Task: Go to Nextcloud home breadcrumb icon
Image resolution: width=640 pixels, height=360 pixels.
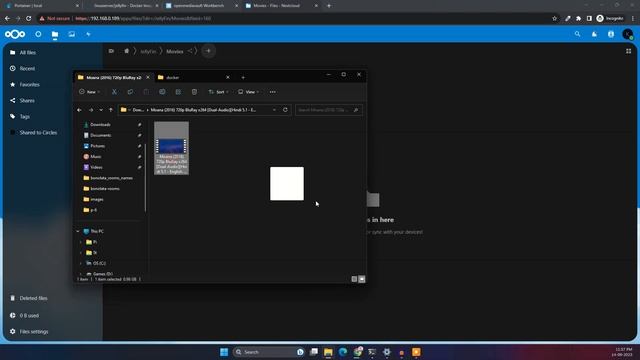Action: 127,51
